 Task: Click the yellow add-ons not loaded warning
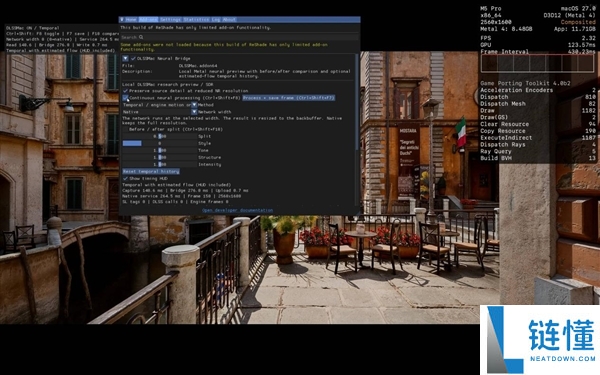pyautogui.click(x=224, y=47)
